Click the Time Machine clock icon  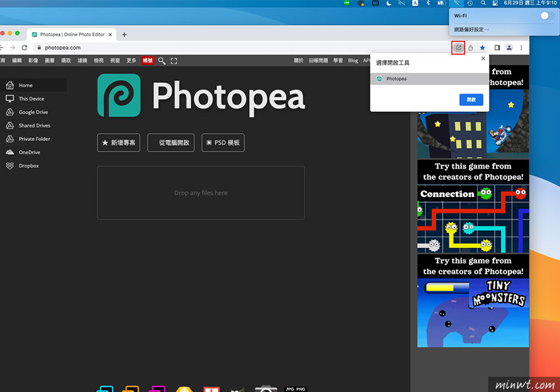(x=470, y=3)
